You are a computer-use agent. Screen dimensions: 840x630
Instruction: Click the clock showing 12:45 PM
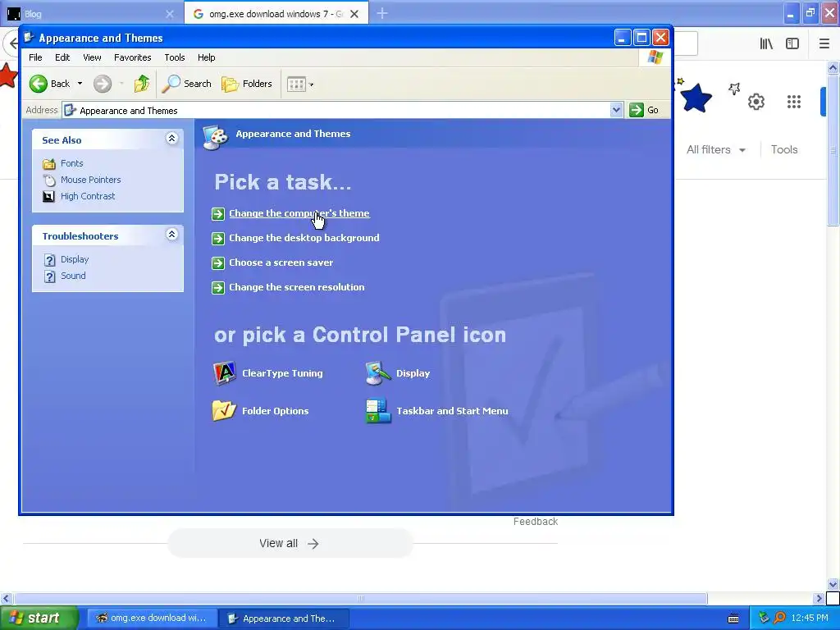(810, 619)
